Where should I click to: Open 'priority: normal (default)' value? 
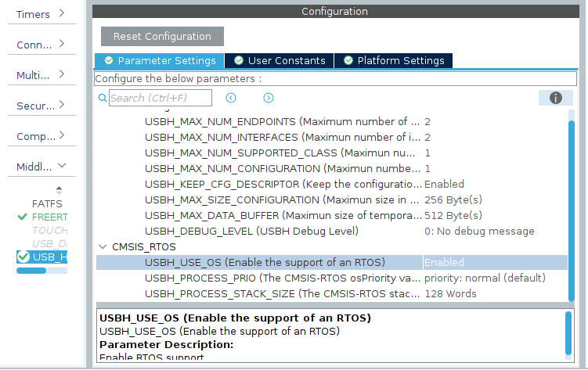pos(485,278)
